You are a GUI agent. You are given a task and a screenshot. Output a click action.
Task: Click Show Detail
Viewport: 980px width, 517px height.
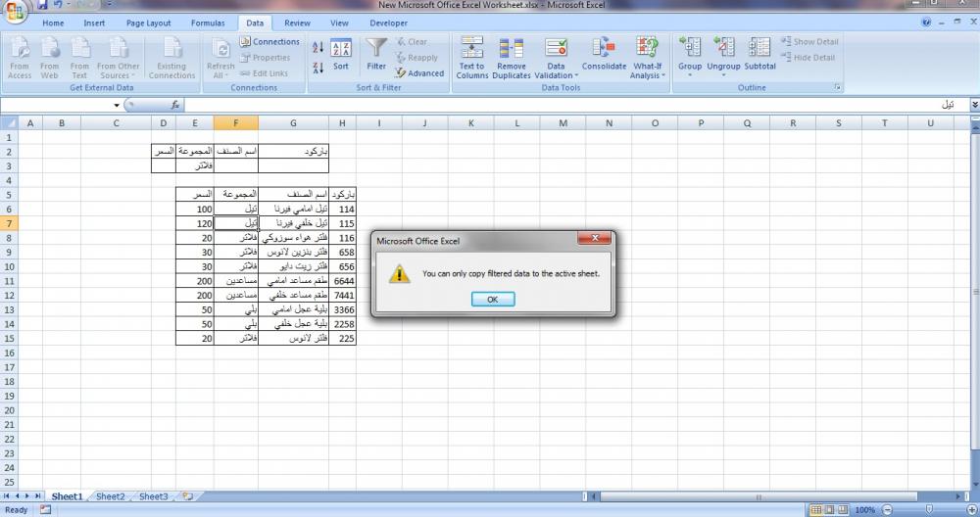(x=809, y=42)
